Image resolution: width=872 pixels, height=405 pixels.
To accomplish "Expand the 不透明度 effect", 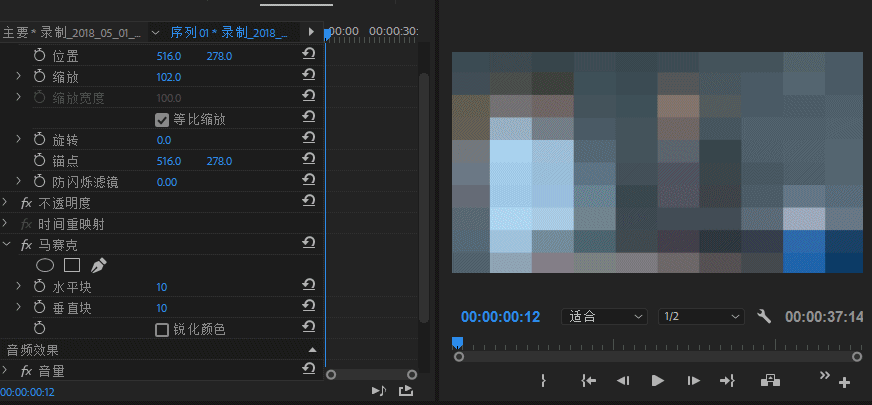I will (x=7, y=203).
